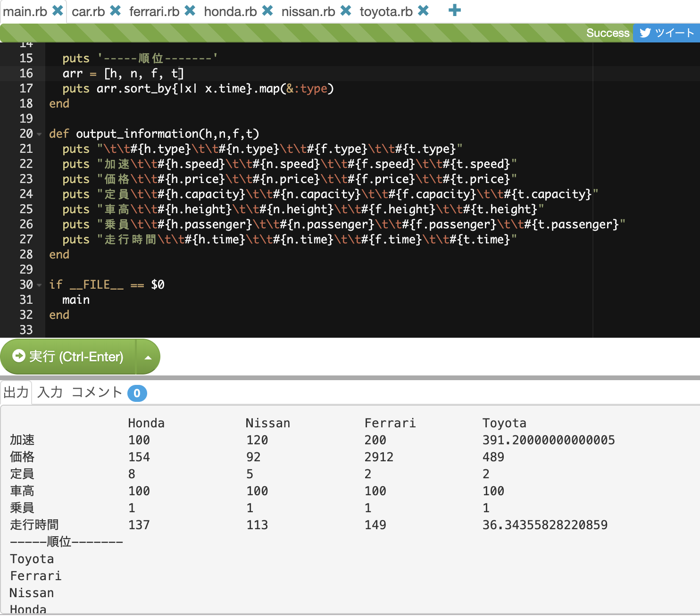Place cursor on line 16 arr assignment
This screenshot has height=616, width=700.
click(x=123, y=74)
